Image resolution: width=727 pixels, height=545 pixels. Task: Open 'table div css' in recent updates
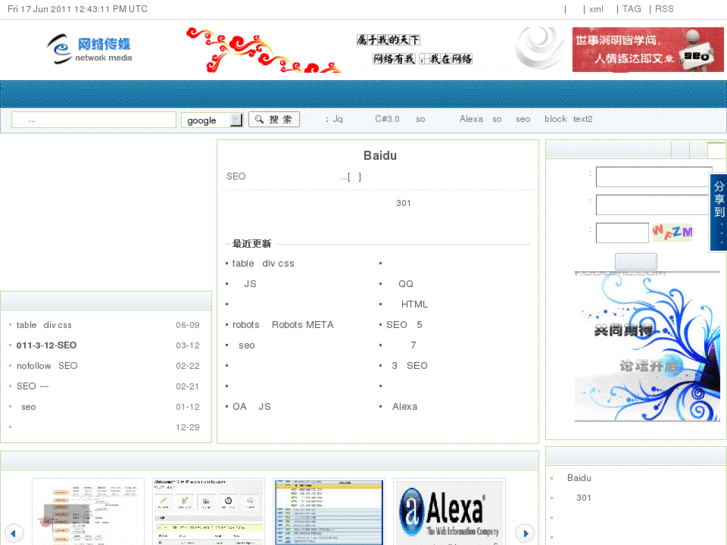coord(263,263)
